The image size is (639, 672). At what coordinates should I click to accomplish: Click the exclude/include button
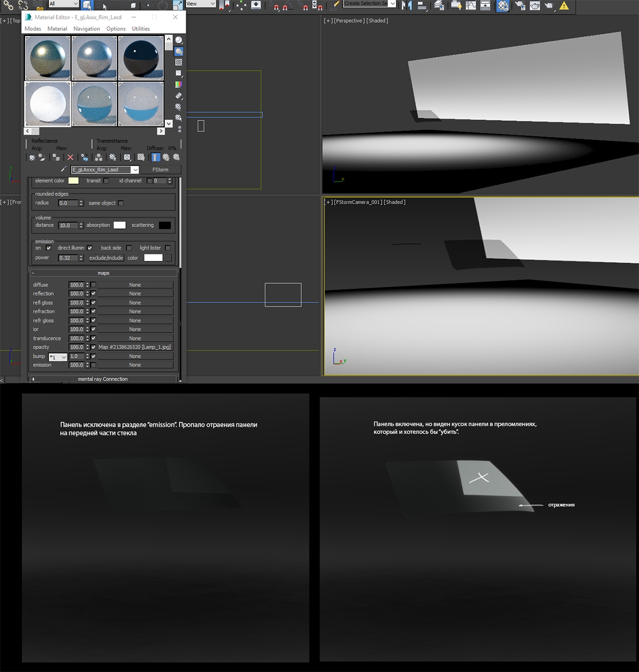point(106,258)
